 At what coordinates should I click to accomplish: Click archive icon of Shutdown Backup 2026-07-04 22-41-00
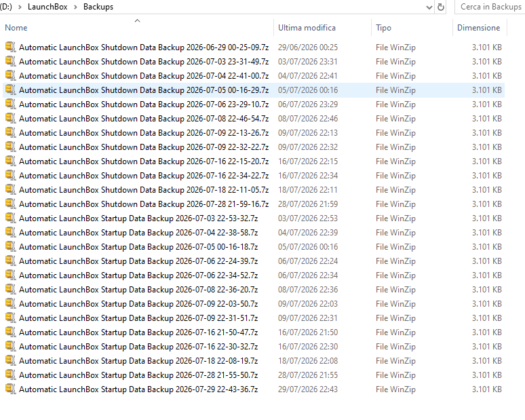[10, 76]
